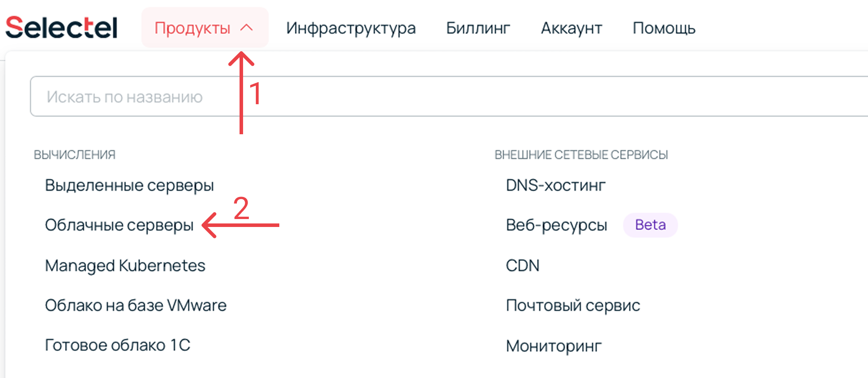Image resolution: width=868 pixels, height=378 pixels.
Task: Open Выделенные серверы product
Action: coord(129,185)
